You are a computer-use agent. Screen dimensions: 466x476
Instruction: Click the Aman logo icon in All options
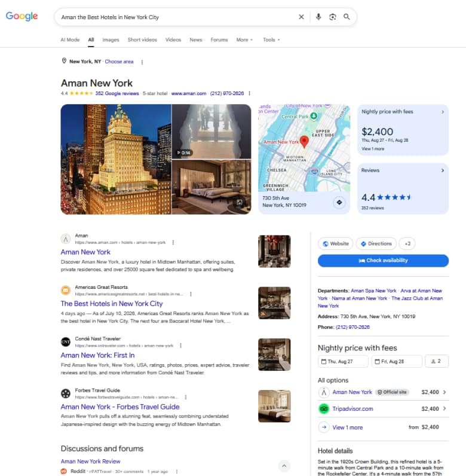[x=324, y=392]
